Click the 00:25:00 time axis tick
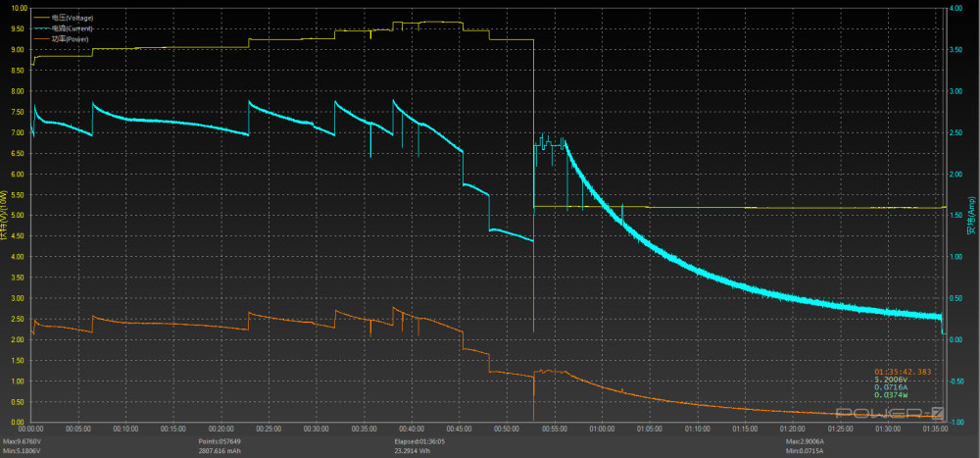Viewport: 980px width, 458px height. (269, 429)
